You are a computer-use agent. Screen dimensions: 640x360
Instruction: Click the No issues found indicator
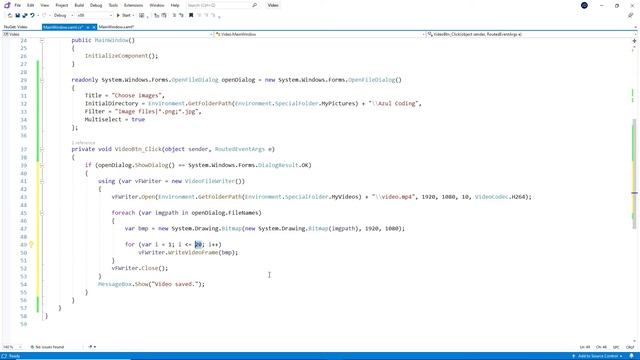[47, 347]
